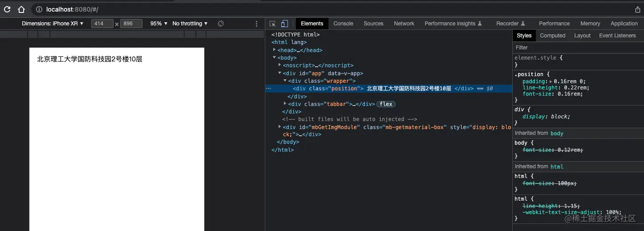
Task: Reload the page with the refresh icon
Action: pyautogui.click(x=7, y=9)
